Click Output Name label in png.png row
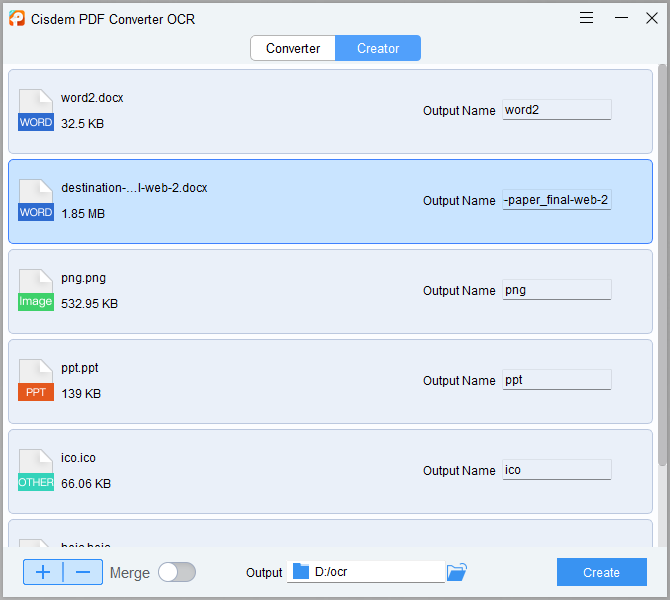Screen dimensions: 670x600 point(459,291)
